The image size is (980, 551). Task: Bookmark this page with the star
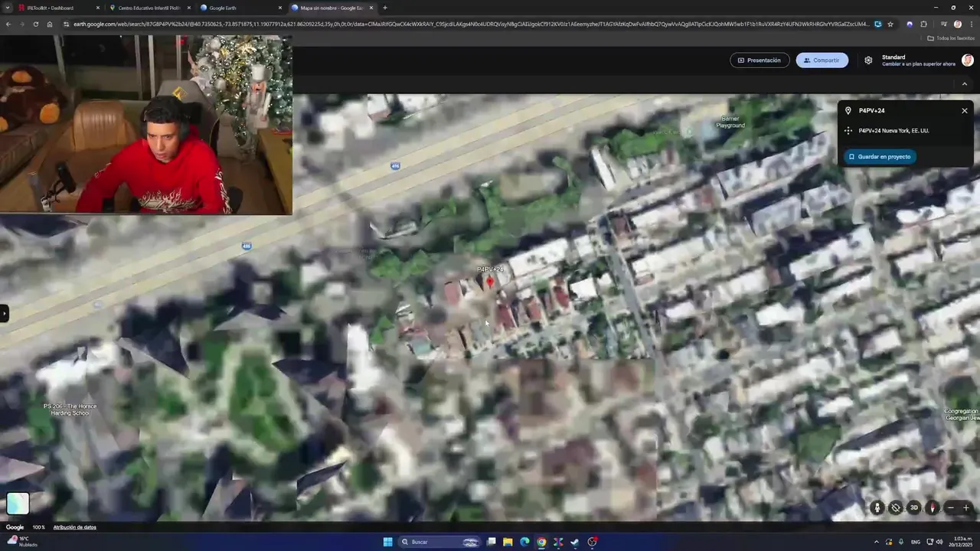click(890, 24)
